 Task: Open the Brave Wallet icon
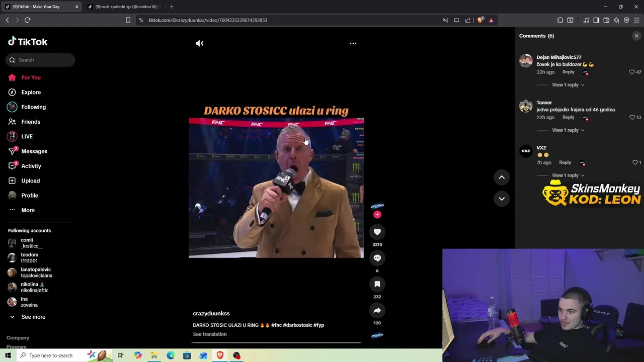[x=606, y=20]
